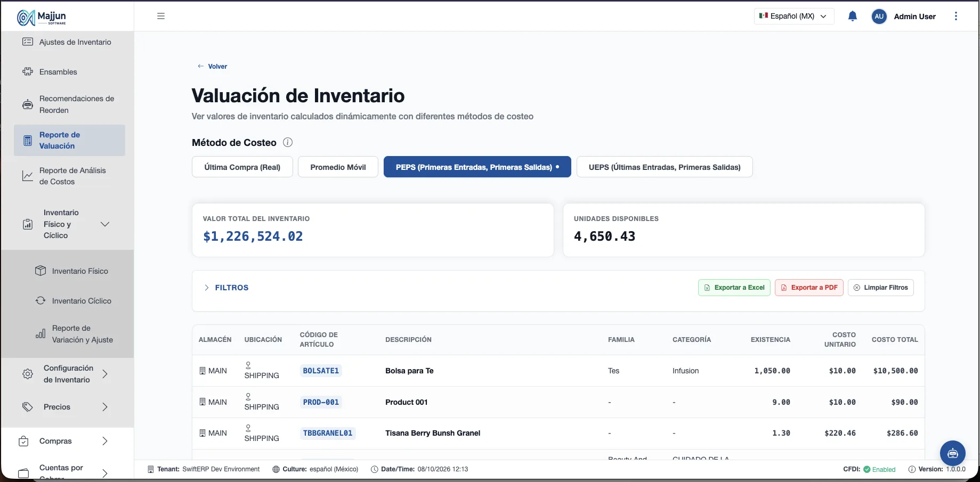The height and width of the screenshot is (482, 980).
Task: Click the Compras clipboard icon
Action: 23,441
